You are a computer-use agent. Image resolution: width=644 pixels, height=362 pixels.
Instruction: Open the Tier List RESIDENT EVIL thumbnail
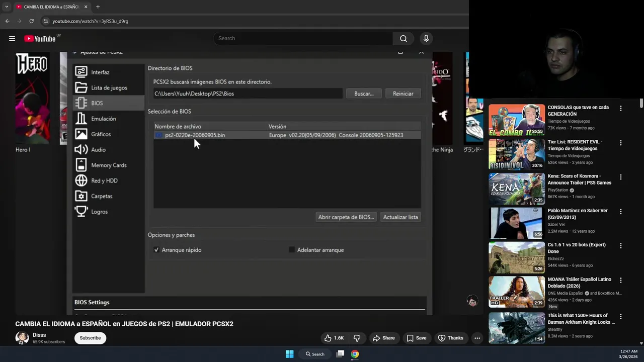517,154
